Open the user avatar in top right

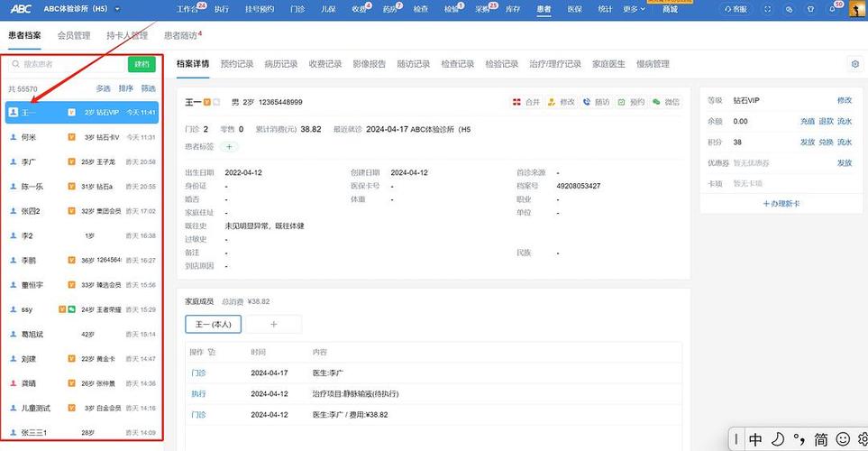point(857,9)
